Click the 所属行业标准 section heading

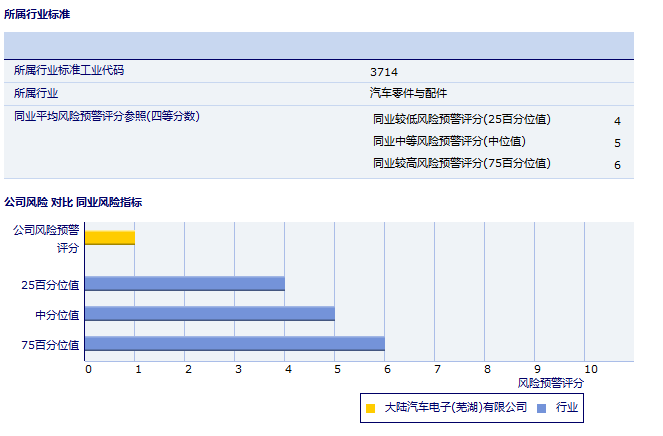pos(37,15)
